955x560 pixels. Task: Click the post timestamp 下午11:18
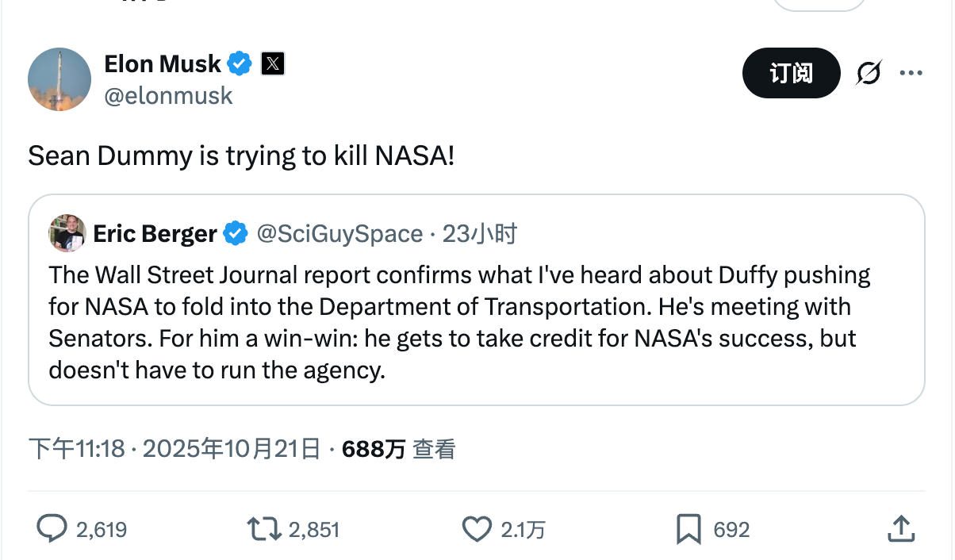tap(77, 449)
